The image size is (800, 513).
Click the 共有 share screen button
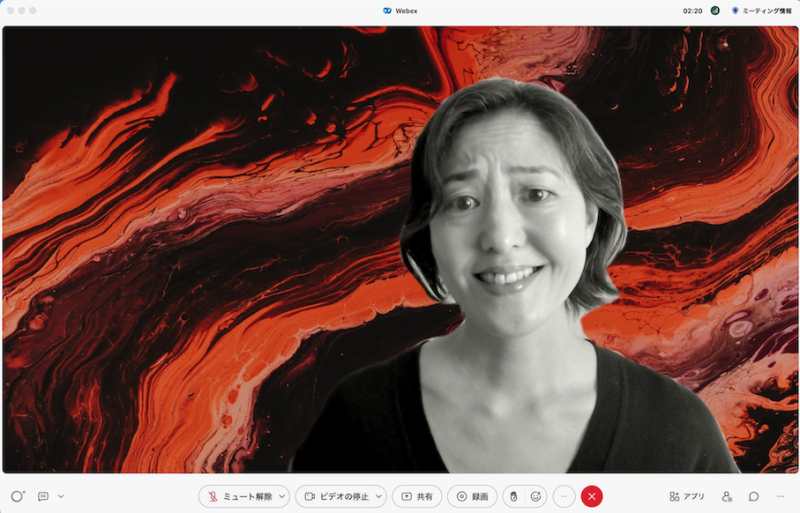[x=417, y=496]
